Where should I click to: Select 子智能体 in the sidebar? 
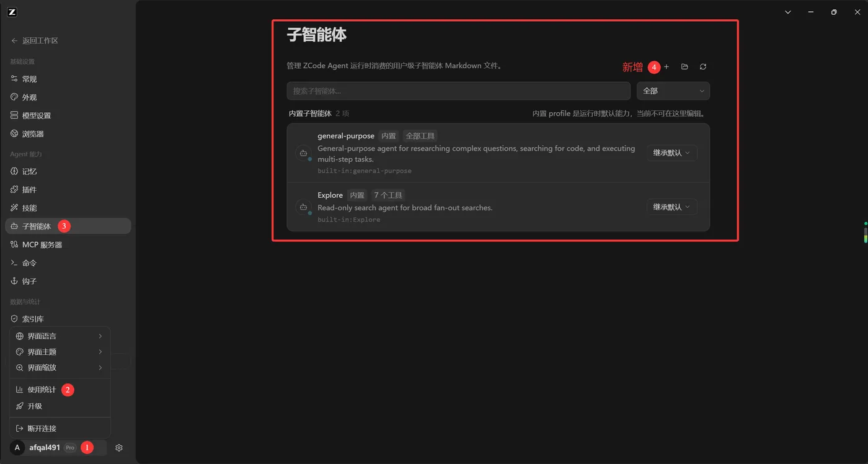68,226
